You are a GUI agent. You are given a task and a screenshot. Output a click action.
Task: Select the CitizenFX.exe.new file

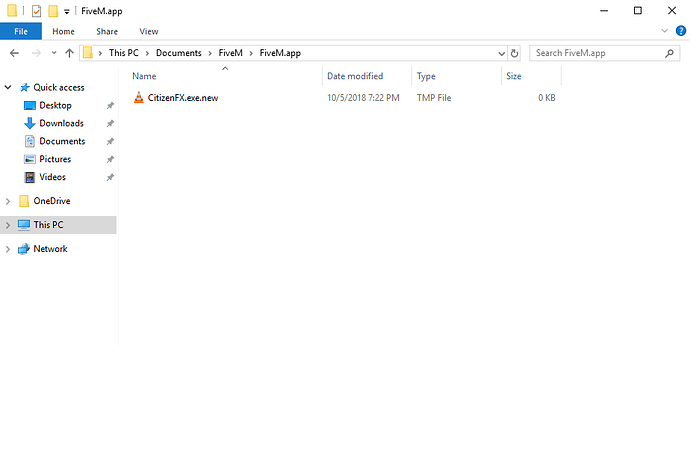(x=183, y=98)
